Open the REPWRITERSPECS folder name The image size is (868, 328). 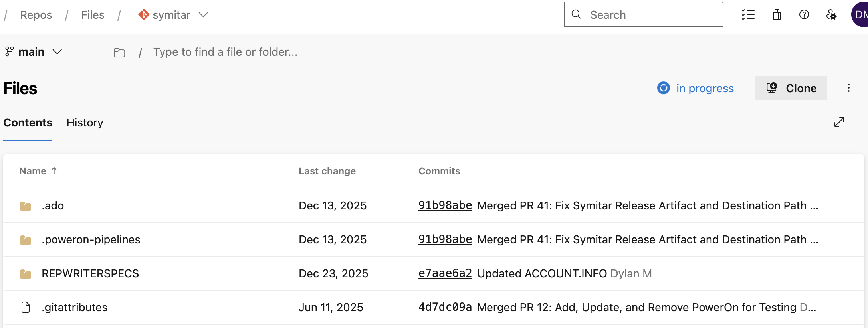click(x=90, y=273)
